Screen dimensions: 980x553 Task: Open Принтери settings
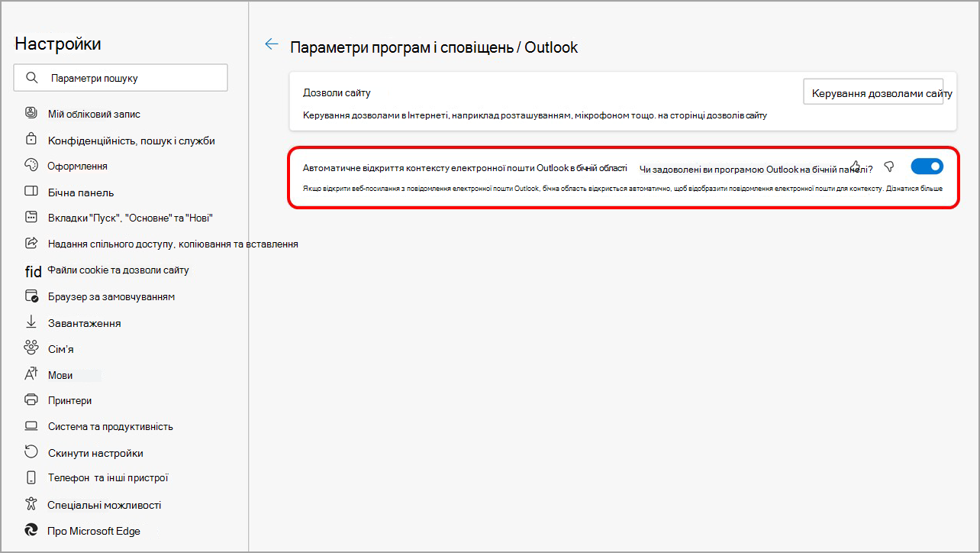click(69, 400)
